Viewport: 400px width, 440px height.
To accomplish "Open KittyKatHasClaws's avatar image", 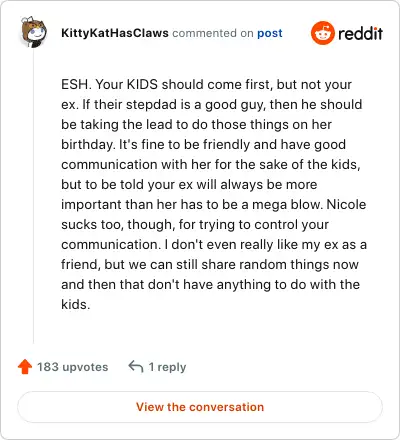I will 34,32.
